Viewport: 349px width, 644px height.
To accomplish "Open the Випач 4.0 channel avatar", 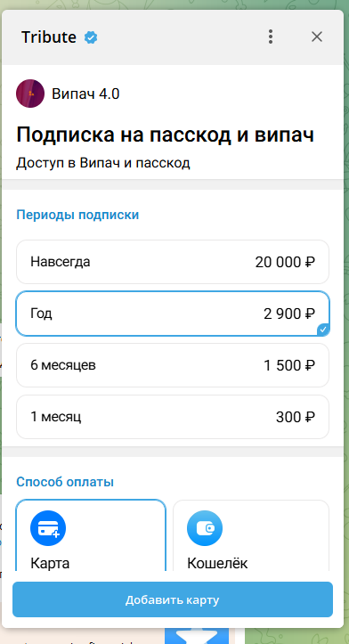I will point(30,94).
